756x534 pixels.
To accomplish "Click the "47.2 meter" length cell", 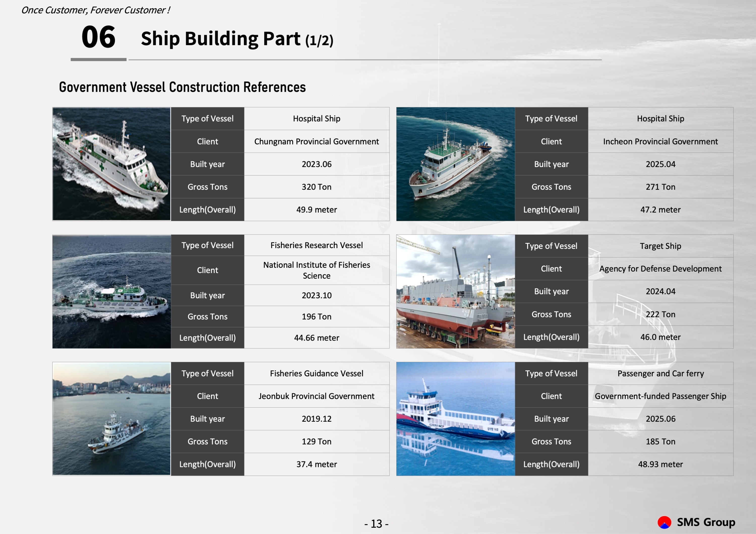I will [x=660, y=210].
